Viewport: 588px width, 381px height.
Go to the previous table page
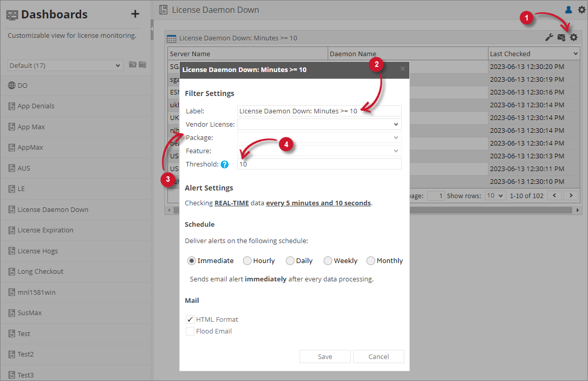554,196
